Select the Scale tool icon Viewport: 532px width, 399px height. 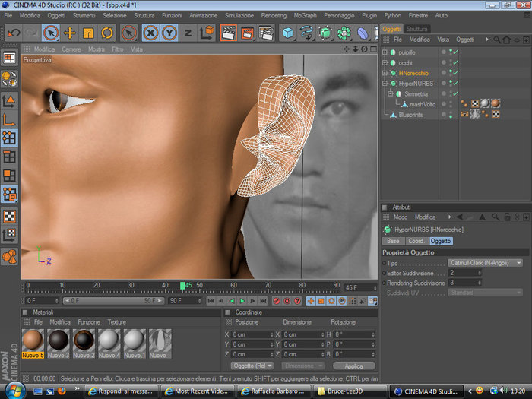pos(88,33)
